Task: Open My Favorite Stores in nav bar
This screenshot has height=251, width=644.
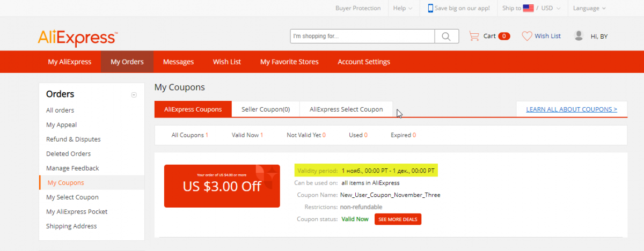Action: (x=289, y=62)
